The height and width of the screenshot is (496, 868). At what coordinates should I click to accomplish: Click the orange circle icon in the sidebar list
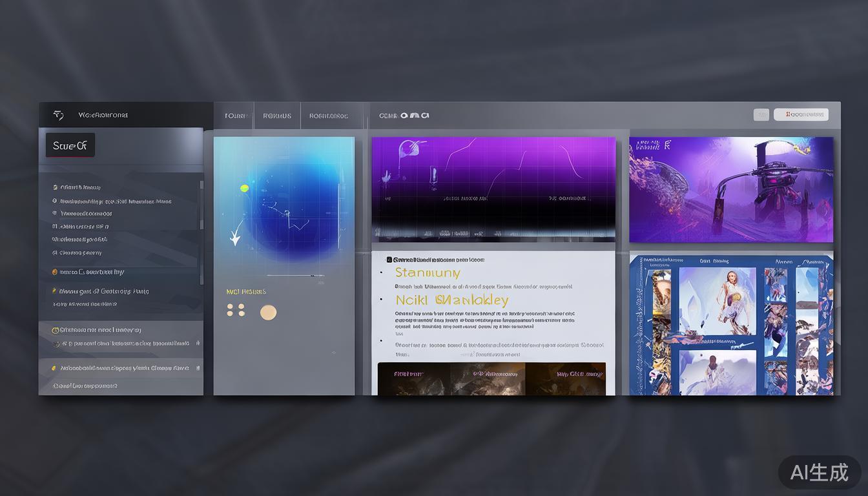[x=54, y=272]
